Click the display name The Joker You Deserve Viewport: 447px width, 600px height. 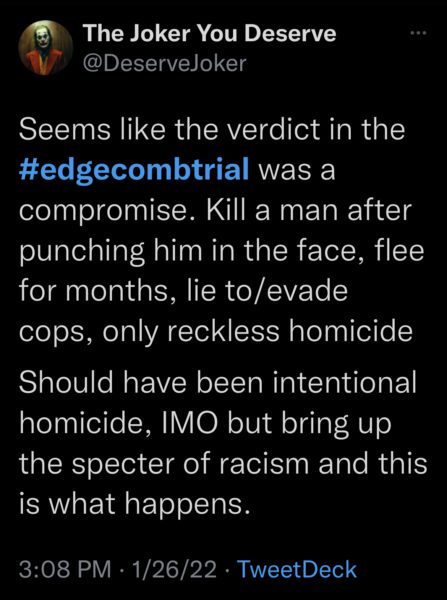pyautogui.click(x=209, y=34)
